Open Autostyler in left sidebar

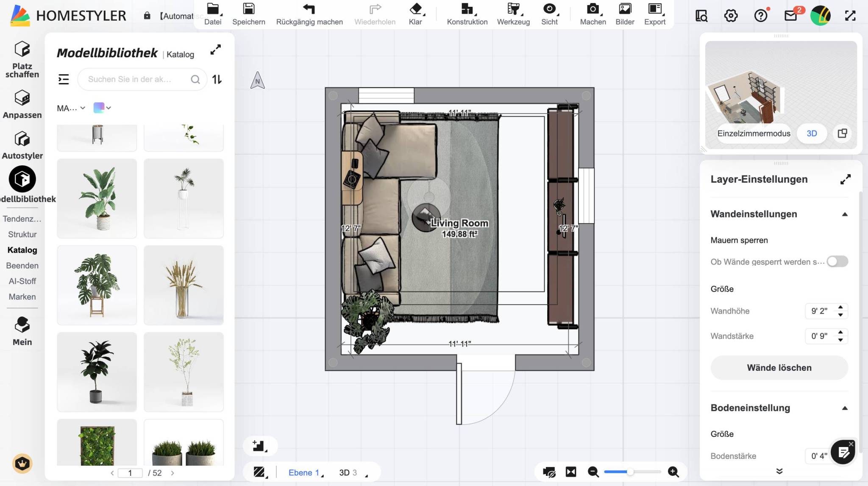[22, 145]
